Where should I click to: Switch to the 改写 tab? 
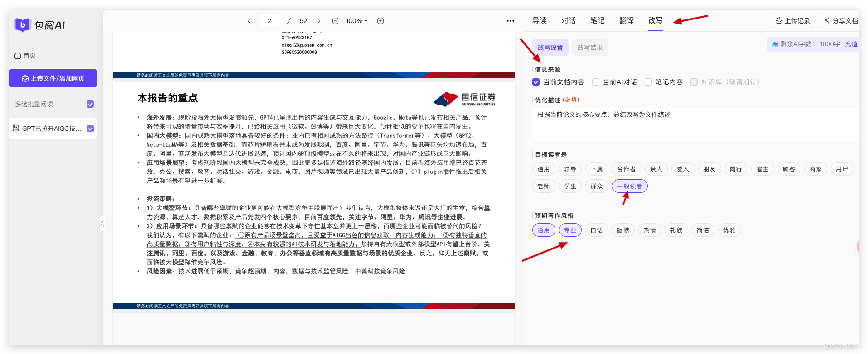tap(656, 21)
